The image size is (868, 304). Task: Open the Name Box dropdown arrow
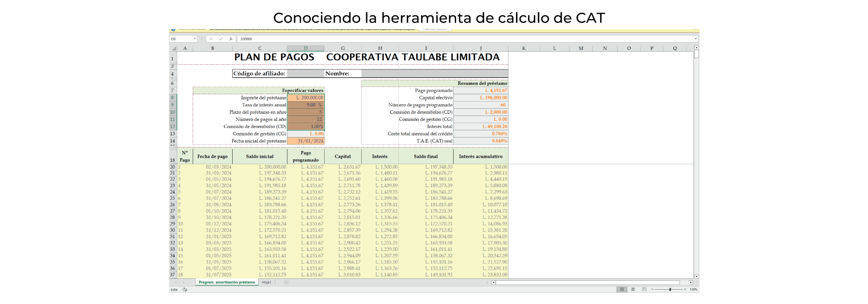194,39
